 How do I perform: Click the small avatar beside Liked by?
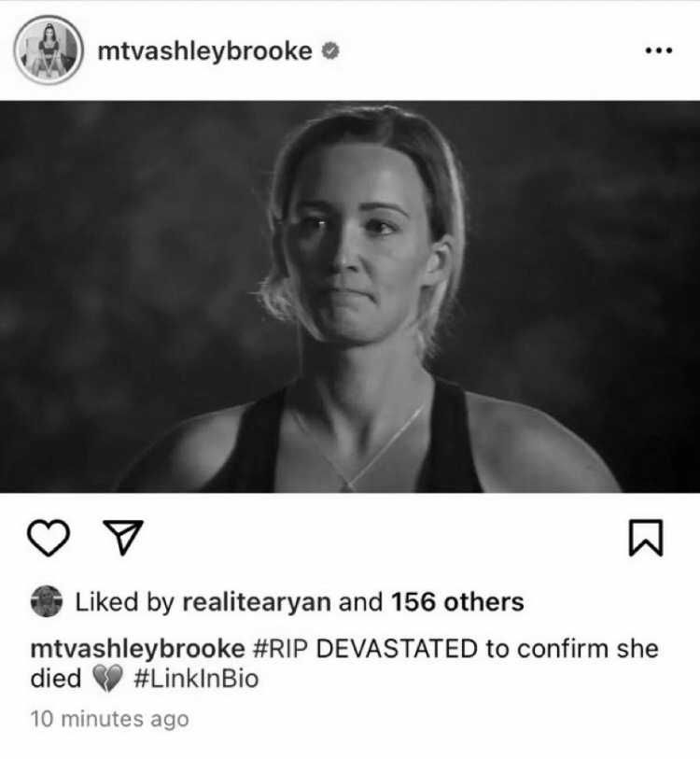[47, 601]
